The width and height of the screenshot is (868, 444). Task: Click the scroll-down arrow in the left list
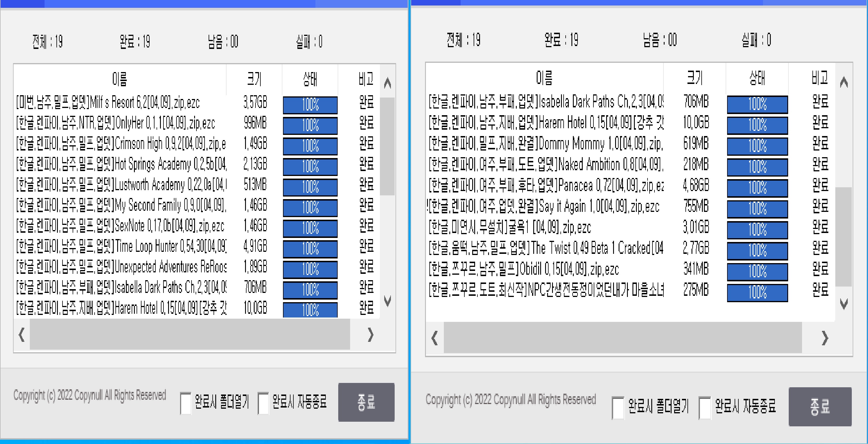387,301
